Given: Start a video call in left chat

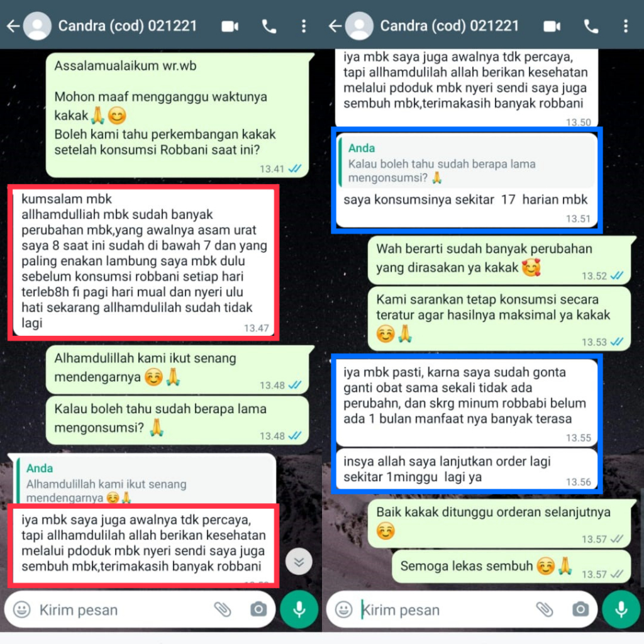Looking at the screenshot, I should [230, 26].
